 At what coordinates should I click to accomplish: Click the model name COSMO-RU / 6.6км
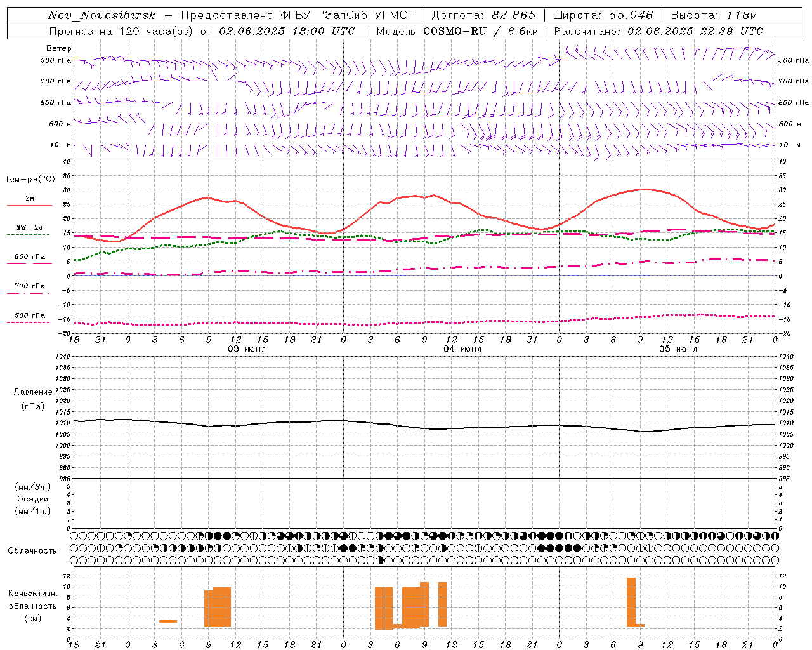point(480,31)
